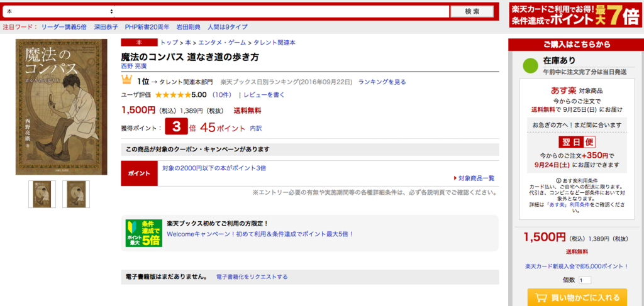Open the Rakuten Card 7倍 points banner
Viewport: 644px width, 306px height.
(x=575, y=15)
